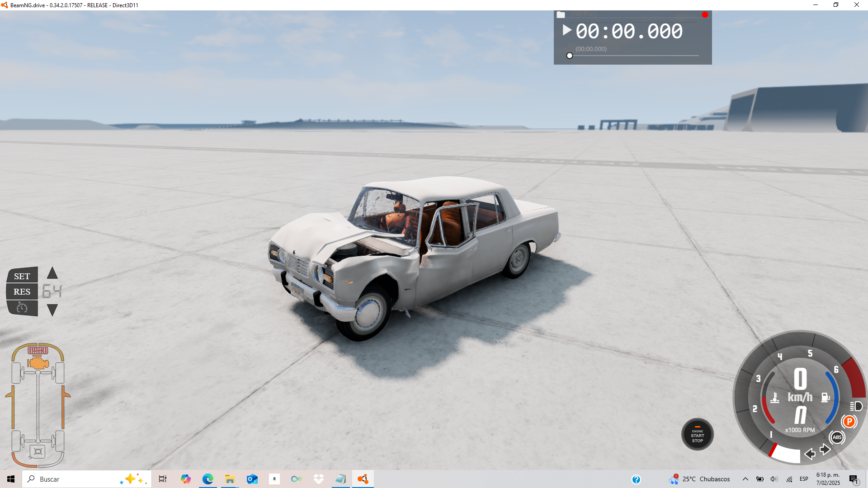Click the rear right wheel in damage diagram
Screen dimensions: 868x488
click(x=59, y=441)
